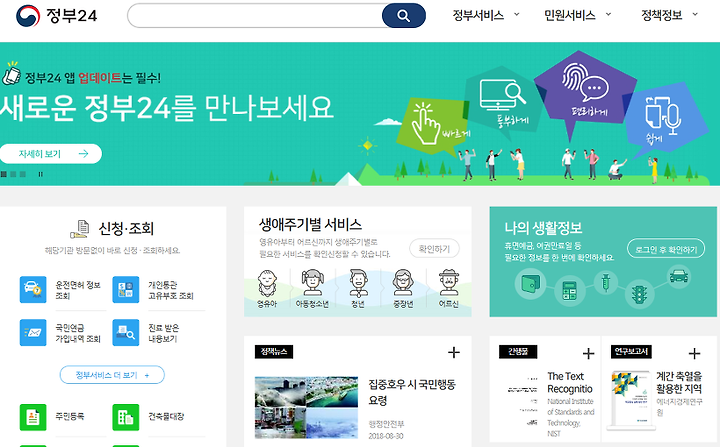Select the first banner slide indicator

coord(4,174)
